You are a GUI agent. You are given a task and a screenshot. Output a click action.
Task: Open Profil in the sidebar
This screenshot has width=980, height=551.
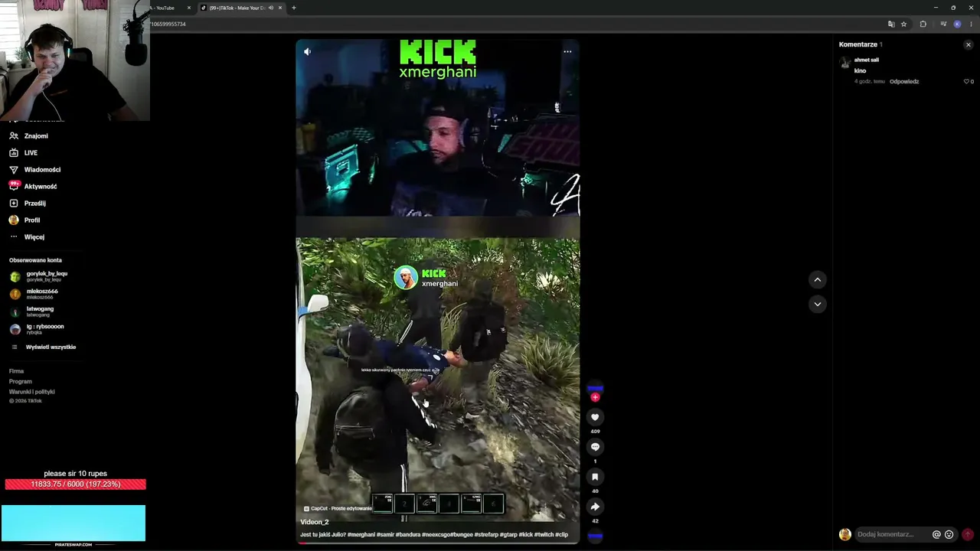tap(32, 220)
